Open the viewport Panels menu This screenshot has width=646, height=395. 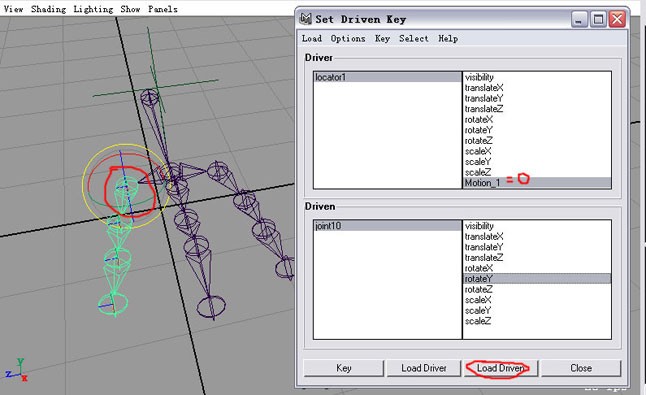pos(163,9)
